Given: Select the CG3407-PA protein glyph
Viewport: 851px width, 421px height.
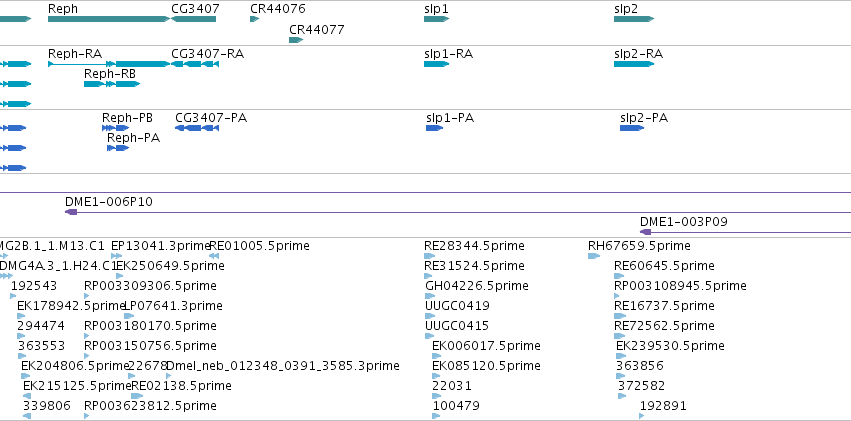Looking at the screenshot, I should point(196,128).
